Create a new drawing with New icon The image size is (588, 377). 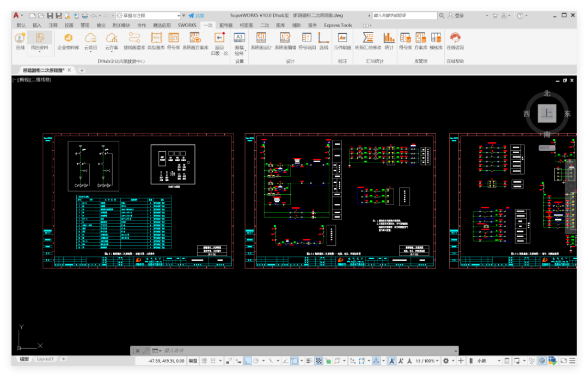33,15
